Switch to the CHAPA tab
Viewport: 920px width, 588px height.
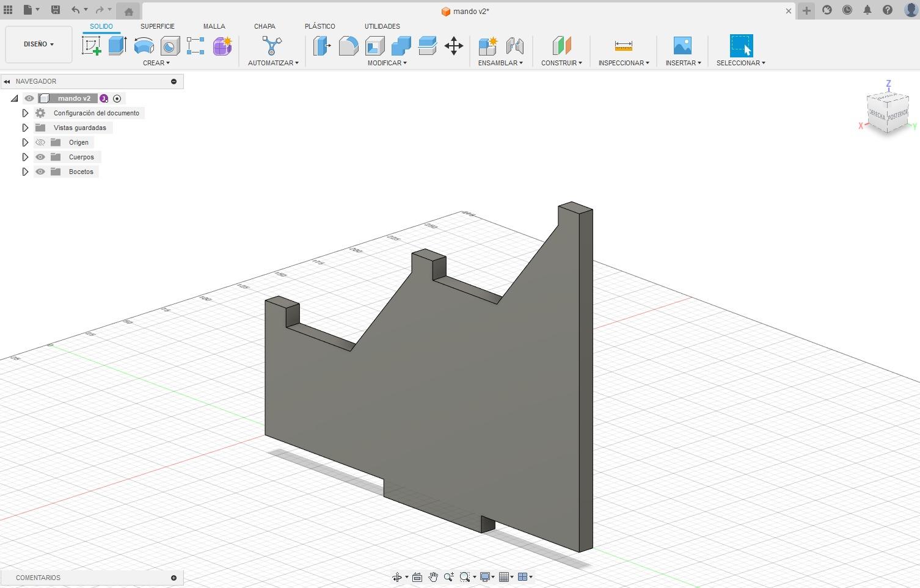pos(265,26)
